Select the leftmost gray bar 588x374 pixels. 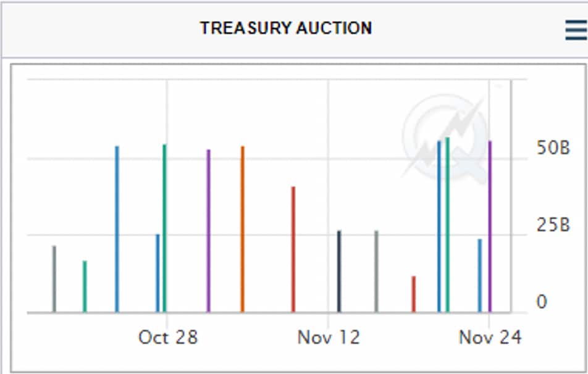click(54, 279)
